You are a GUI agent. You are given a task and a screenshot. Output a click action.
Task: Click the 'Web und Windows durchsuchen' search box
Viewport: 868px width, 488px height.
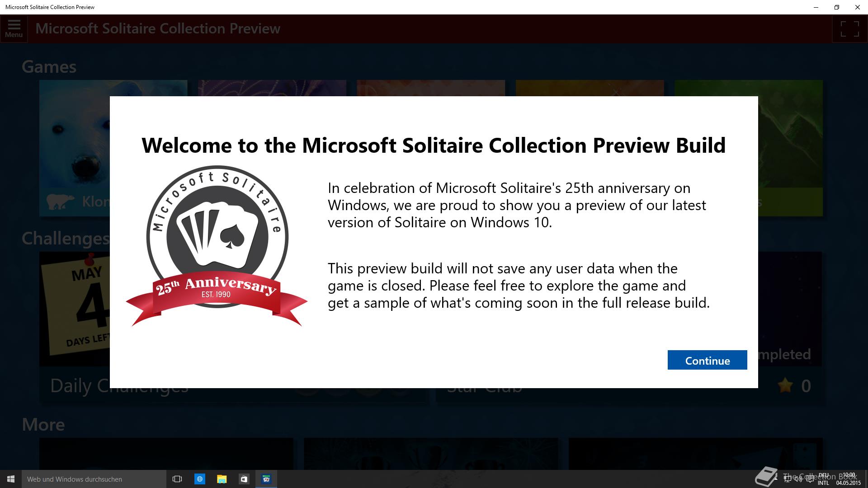(x=94, y=479)
